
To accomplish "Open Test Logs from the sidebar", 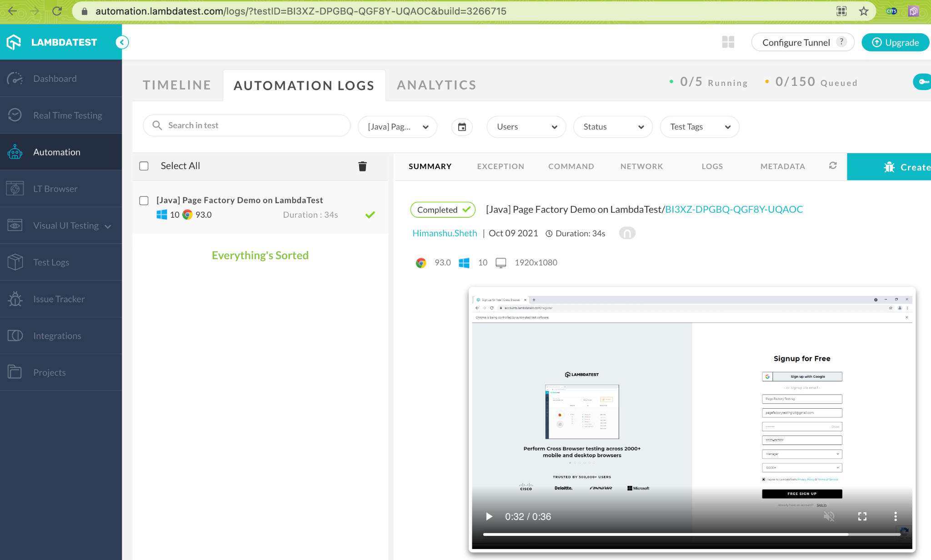I will (51, 262).
